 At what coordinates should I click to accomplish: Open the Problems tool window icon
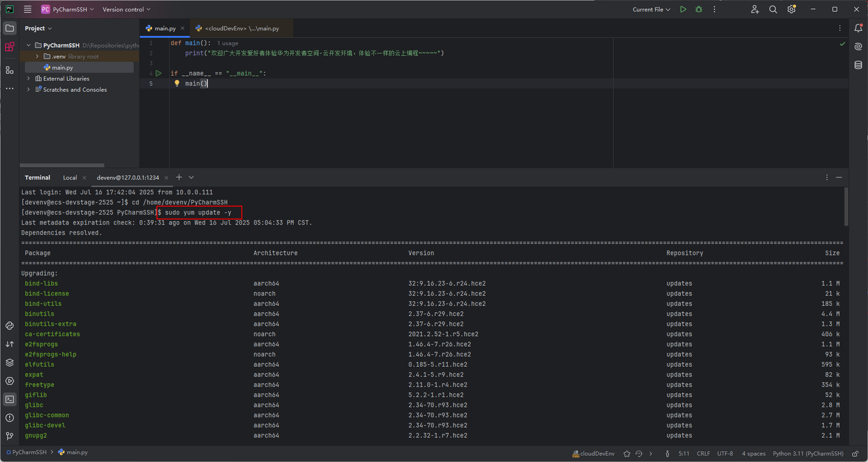[9, 417]
